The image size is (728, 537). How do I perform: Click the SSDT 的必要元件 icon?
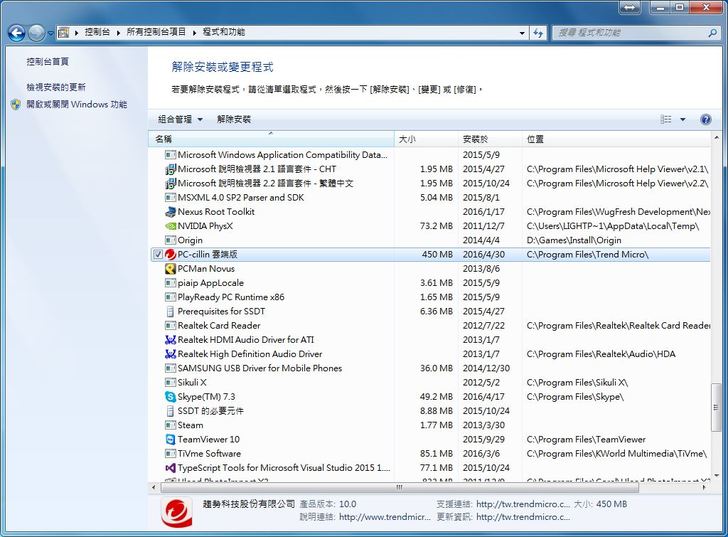(x=170, y=411)
